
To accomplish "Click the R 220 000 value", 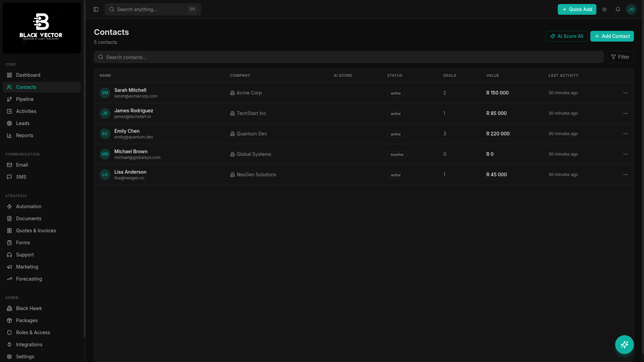I will [498, 134].
